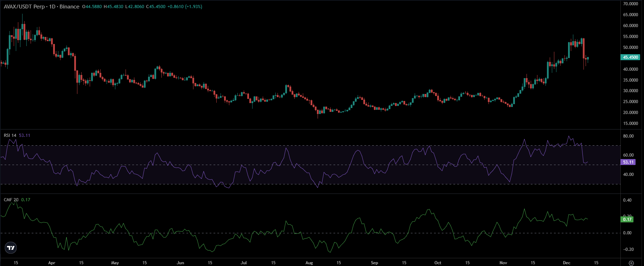This screenshot has width=644, height=266.
Task: Click 0.40 on the CMF scale
Action: [627, 200]
